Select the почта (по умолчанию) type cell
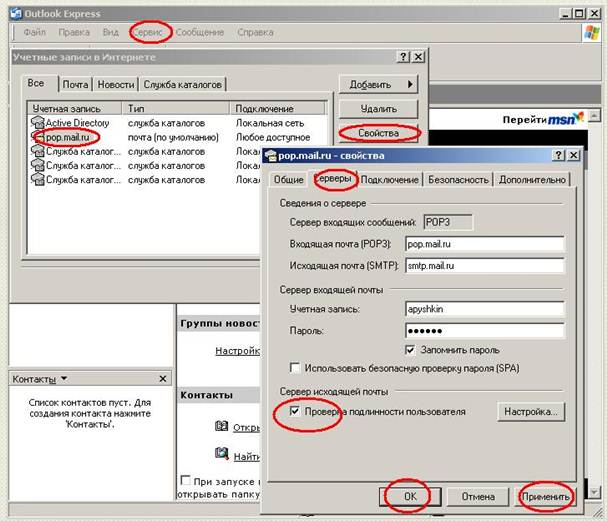Viewport: 607px width, 521px height. point(173,137)
